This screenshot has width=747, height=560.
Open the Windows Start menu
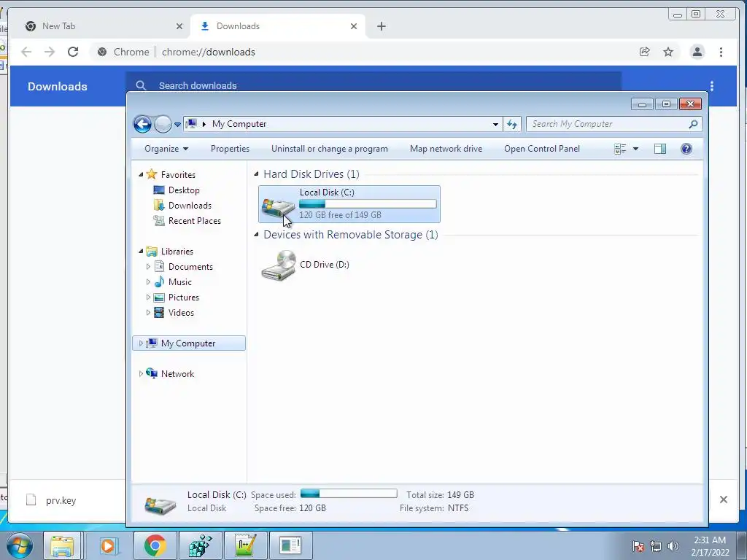[x=20, y=545]
